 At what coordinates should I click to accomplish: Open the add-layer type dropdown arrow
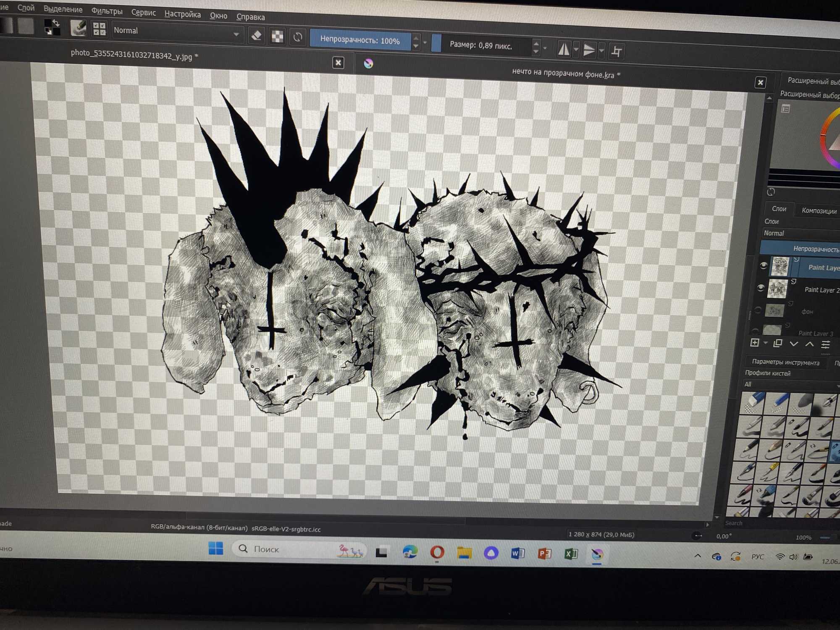click(x=765, y=343)
